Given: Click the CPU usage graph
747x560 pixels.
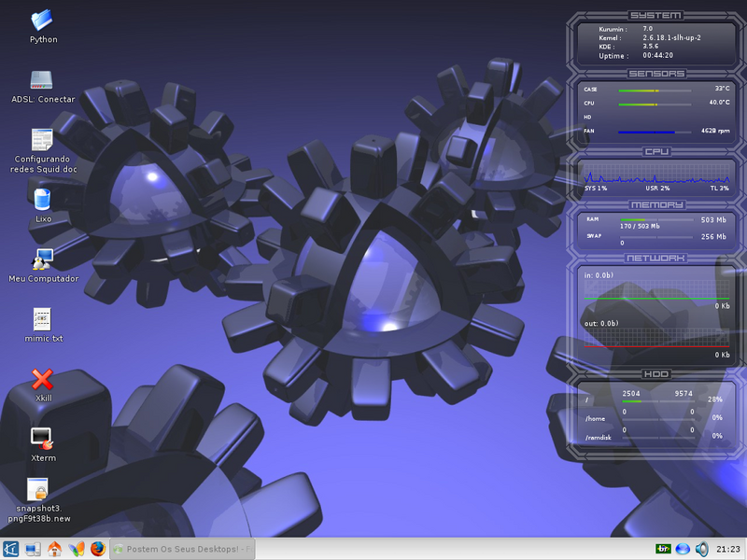Looking at the screenshot, I should coord(656,175).
